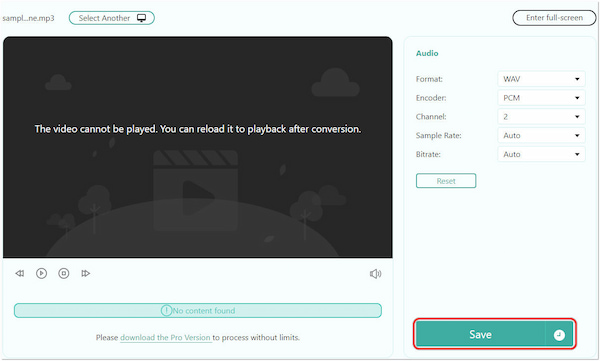
Task: Click the clock icon beside Save
Action: 559,335
